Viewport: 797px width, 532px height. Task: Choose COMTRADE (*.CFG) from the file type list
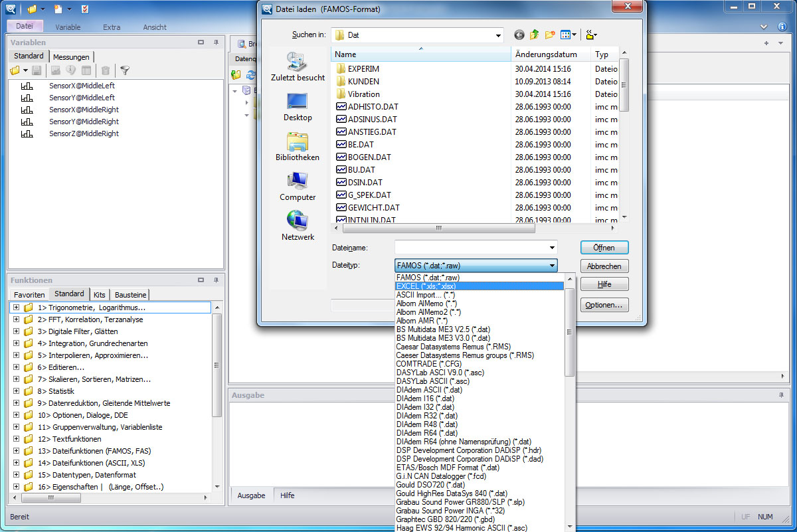coord(479,364)
